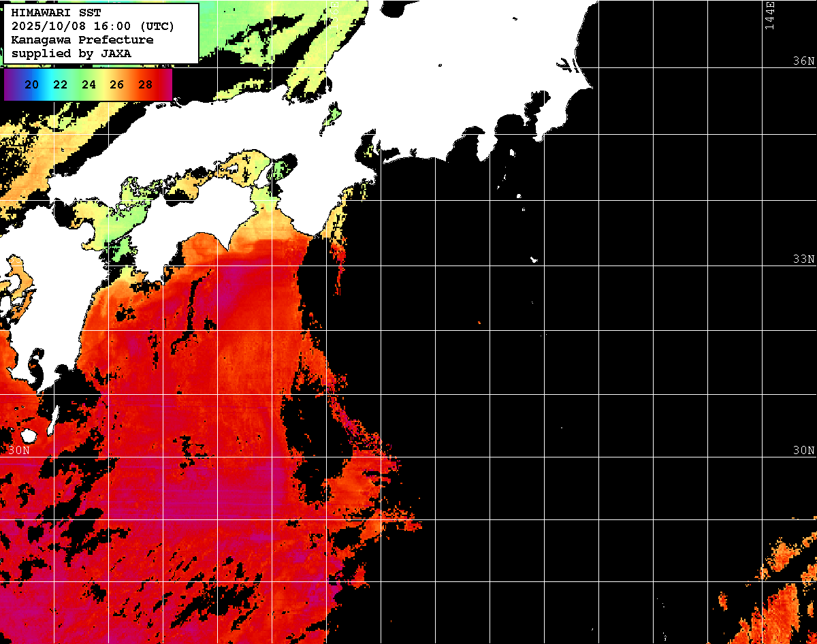Click the Kanagawa Prefecture label
Viewport: 817px width, 644px height.
[82, 39]
